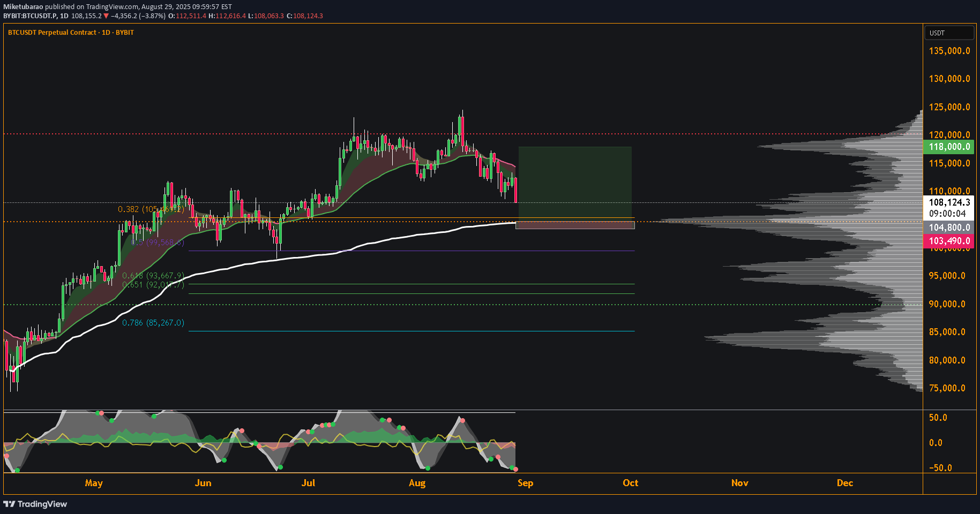Click the Nov label on time axis
Screen dimensions: 980x514
739,483
